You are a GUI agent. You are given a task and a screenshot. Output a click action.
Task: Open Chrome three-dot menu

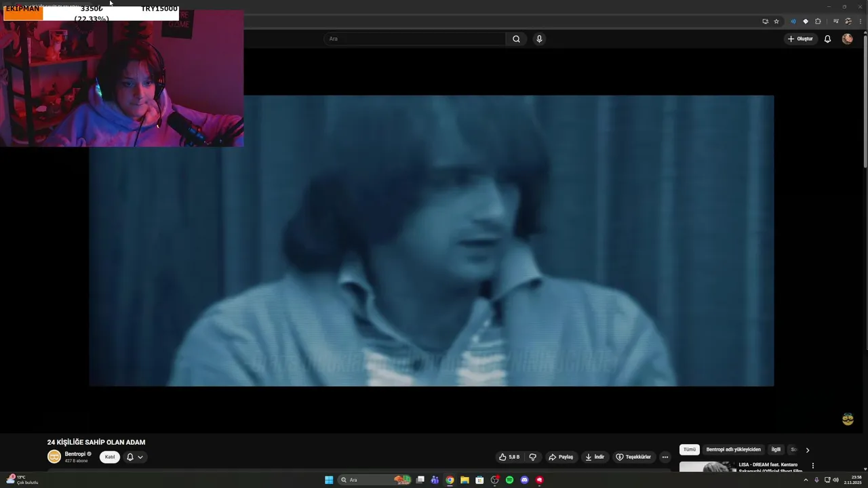(859, 21)
